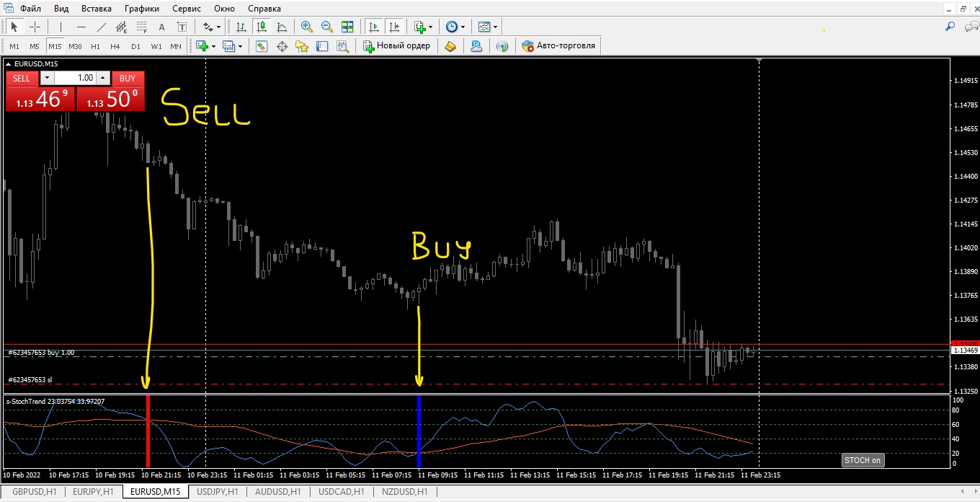This screenshot has width=980, height=502.
Task: Decrease trade volume with down arrow
Action: click(47, 78)
